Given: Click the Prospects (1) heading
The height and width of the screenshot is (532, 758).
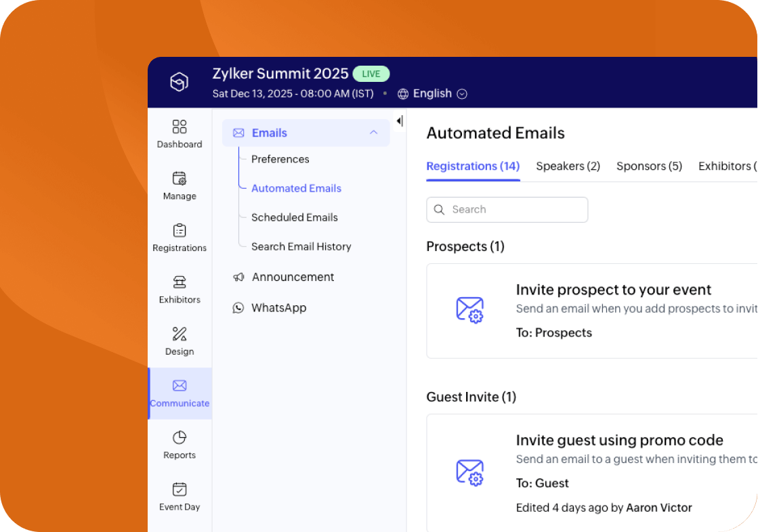Looking at the screenshot, I should pos(465,246).
